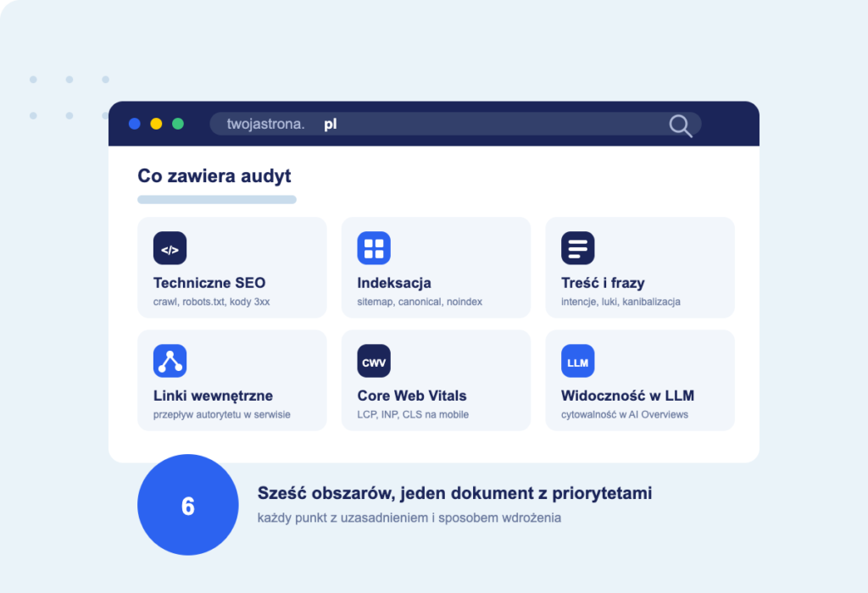Screen dimensions: 868x593
Task: Select the Indeksacja grid icon
Action: pyautogui.click(x=374, y=248)
